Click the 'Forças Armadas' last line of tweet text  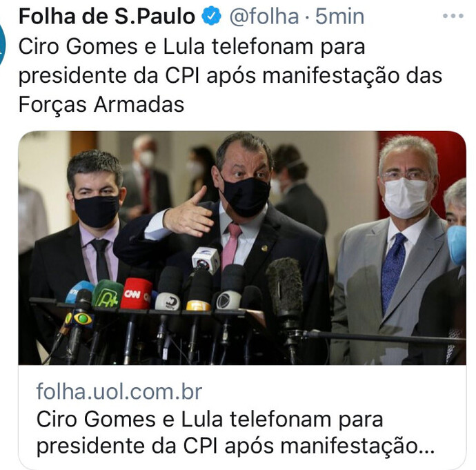coord(101,105)
